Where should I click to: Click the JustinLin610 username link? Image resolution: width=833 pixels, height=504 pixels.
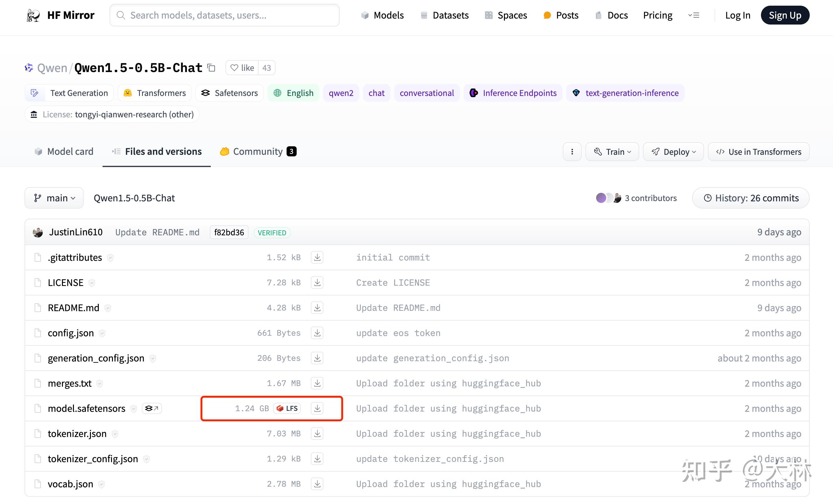click(76, 232)
